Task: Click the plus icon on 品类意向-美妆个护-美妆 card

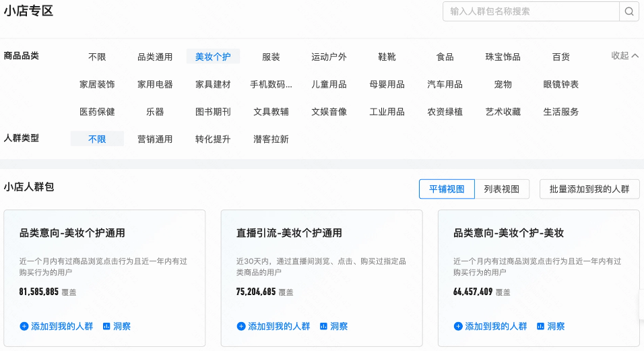Action: (458, 326)
